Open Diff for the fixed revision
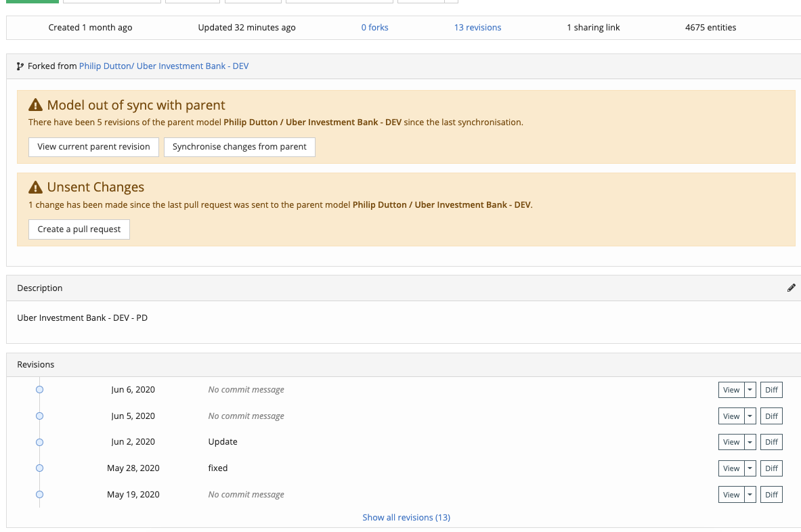Viewport: 801px width, 532px height. [771, 468]
